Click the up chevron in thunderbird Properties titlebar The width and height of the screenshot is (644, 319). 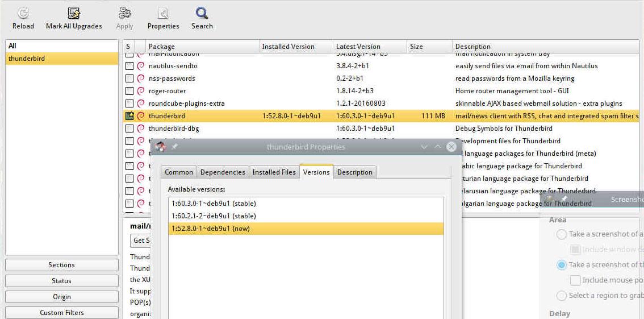438,147
